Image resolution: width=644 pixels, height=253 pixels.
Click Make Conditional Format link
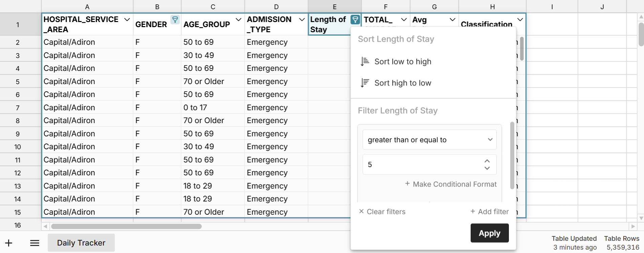click(451, 184)
